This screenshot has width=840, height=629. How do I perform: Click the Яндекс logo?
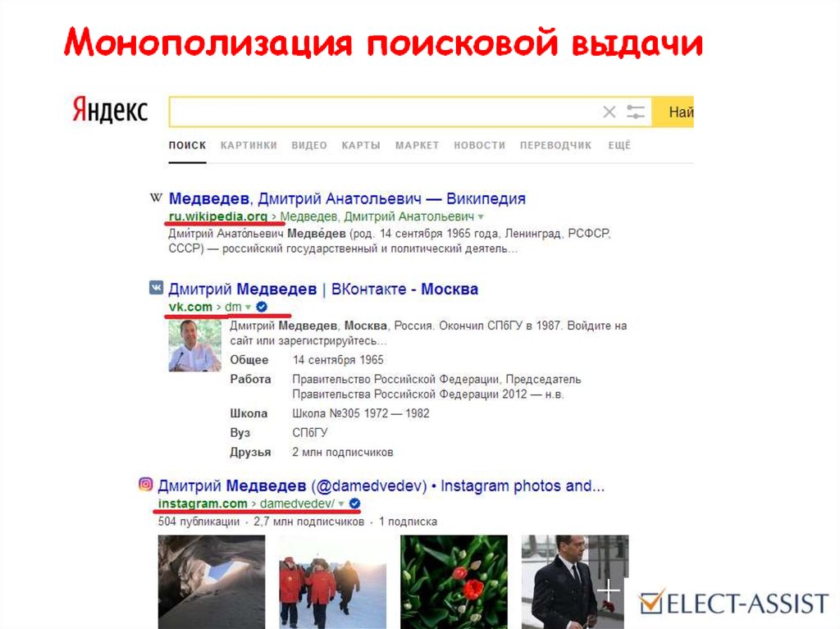(110, 111)
